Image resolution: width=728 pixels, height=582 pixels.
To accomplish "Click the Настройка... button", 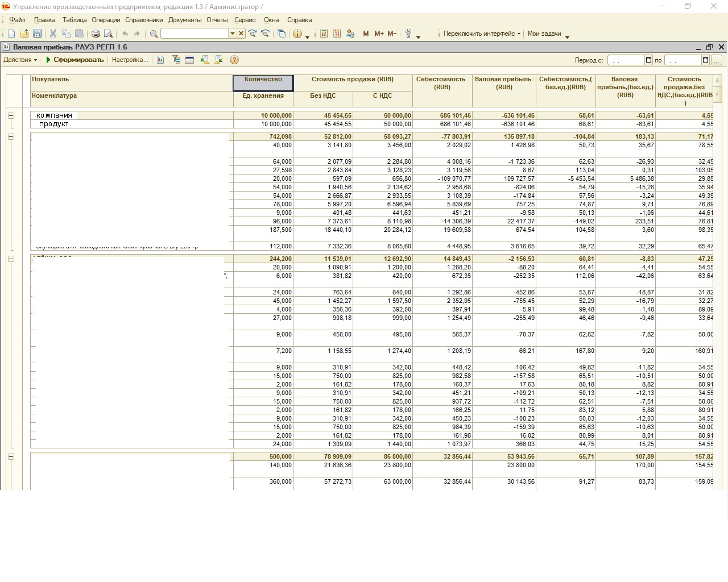I will click(130, 60).
